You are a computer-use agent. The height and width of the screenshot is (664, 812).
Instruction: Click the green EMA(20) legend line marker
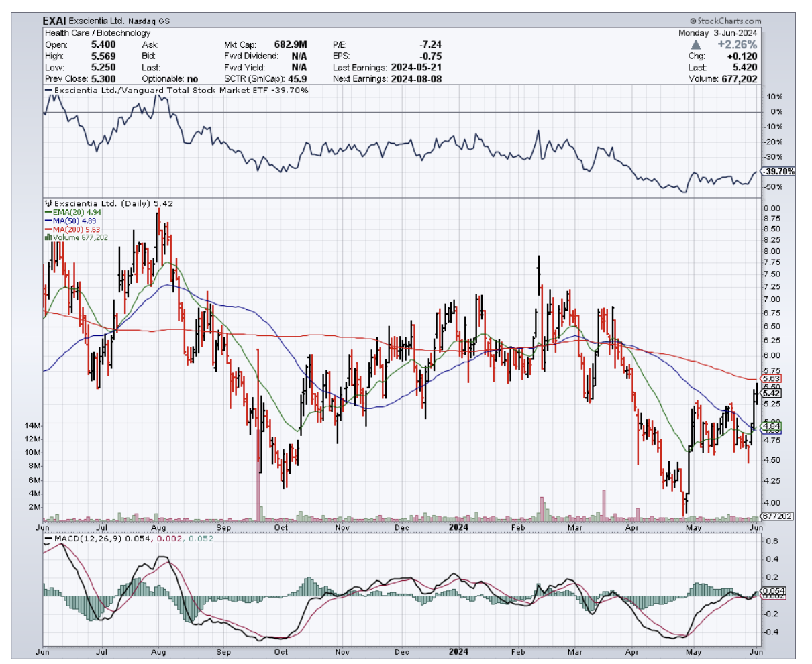tap(48, 212)
